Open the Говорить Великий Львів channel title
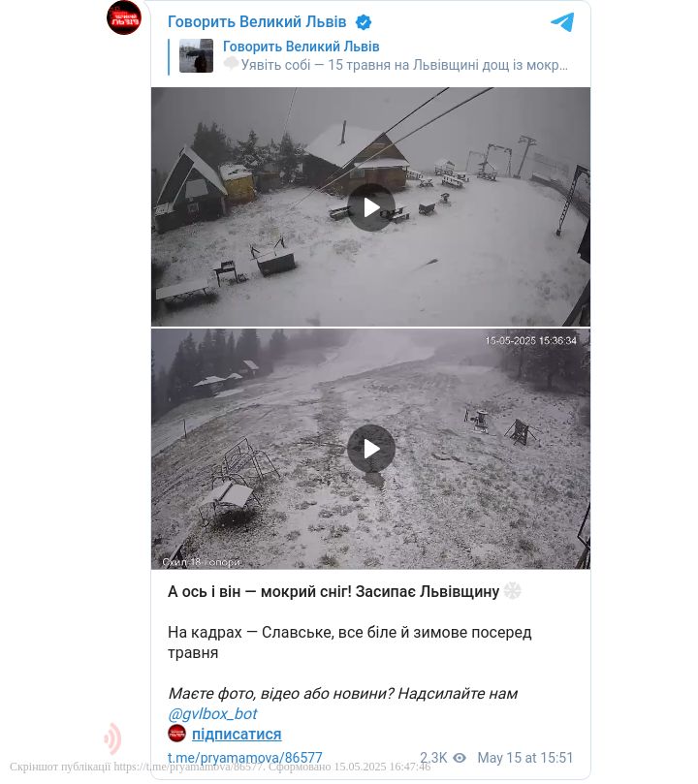Viewport: 698px width, 784px height. pyautogui.click(x=257, y=22)
